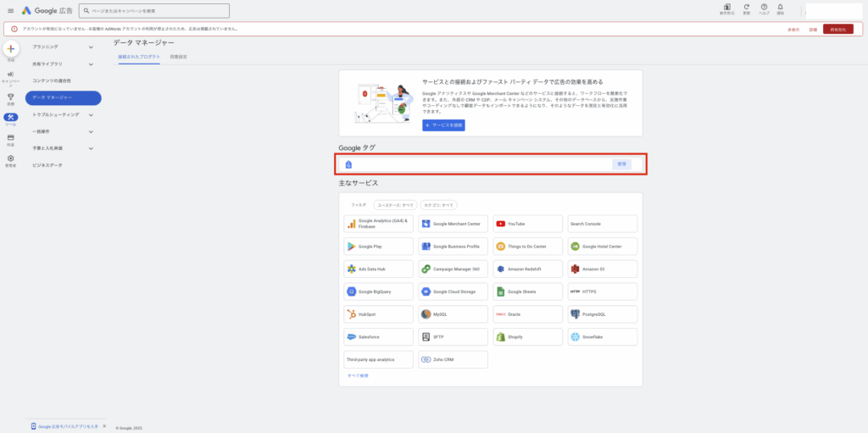Click the Google tag icon in highlighted row
868x433 pixels.
pyautogui.click(x=348, y=164)
